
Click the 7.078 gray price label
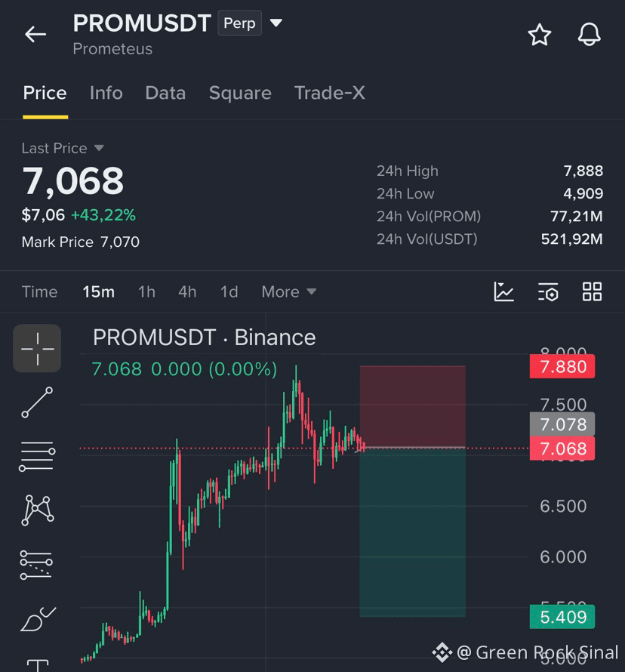tap(562, 424)
